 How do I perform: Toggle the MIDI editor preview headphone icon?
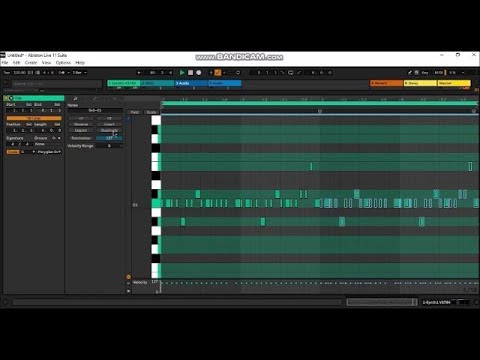129,118
